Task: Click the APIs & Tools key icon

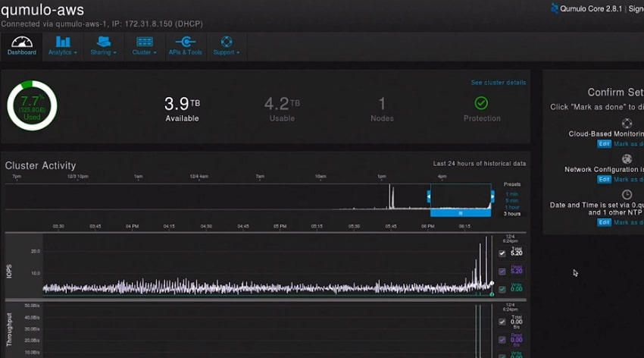Action: click(185, 42)
